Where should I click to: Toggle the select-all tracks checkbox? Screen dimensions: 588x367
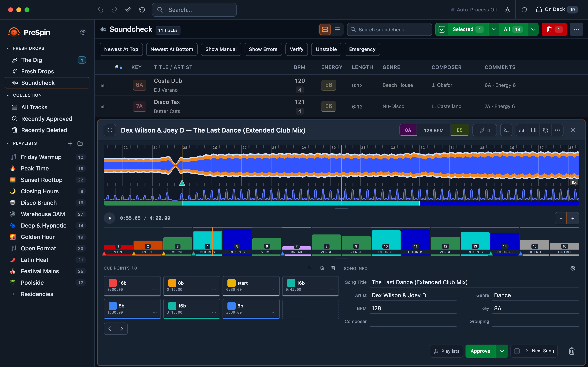click(442, 29)
